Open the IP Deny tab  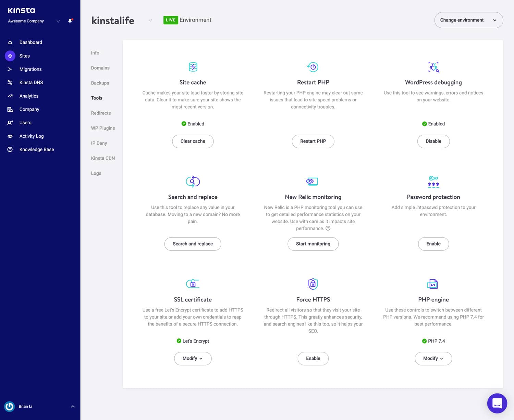[99, 143]
